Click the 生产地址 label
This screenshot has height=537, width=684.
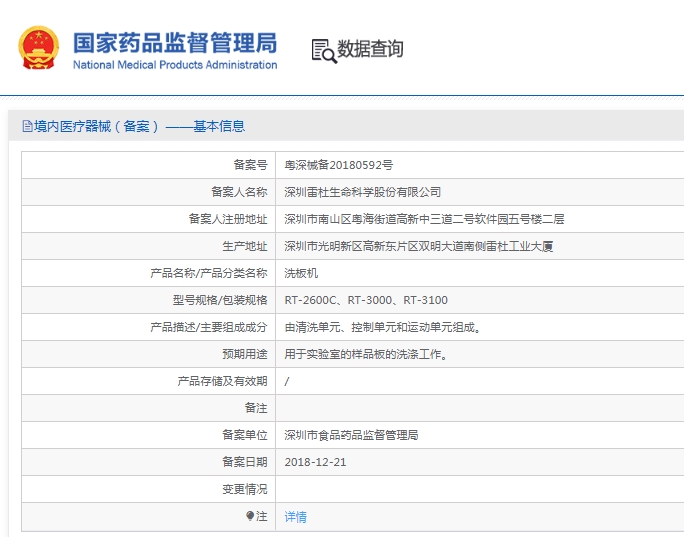(244, 246)
